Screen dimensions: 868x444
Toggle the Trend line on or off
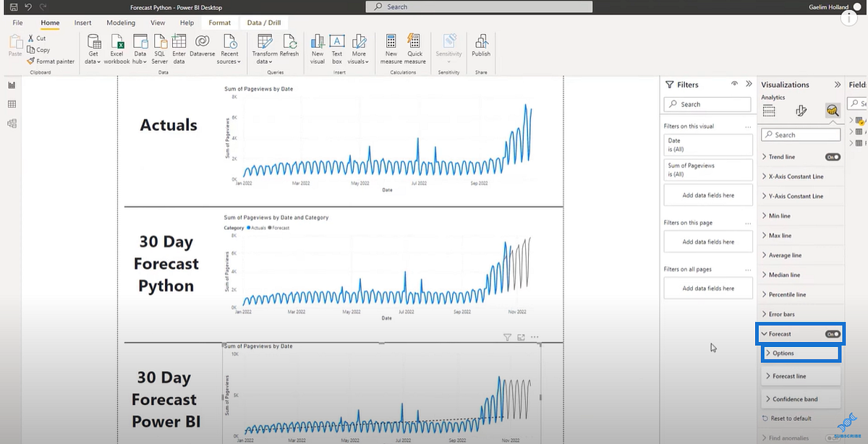click(x=833, y=156)
